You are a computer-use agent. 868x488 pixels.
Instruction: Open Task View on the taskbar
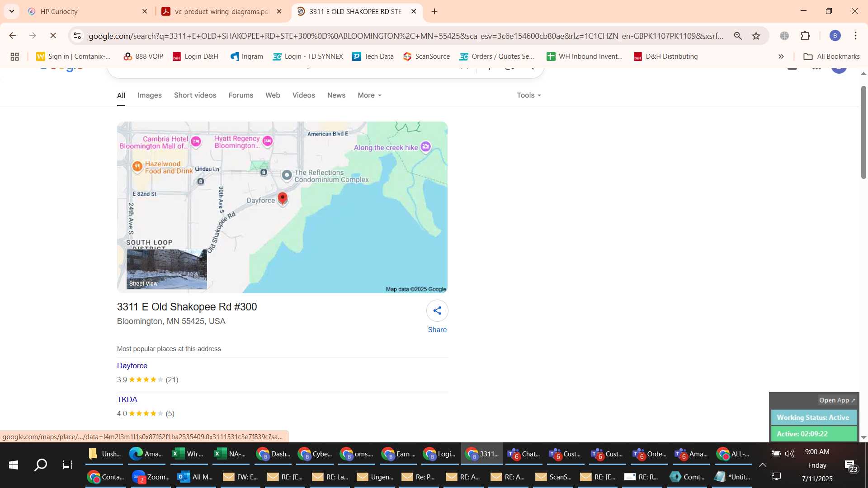(68, 465)
